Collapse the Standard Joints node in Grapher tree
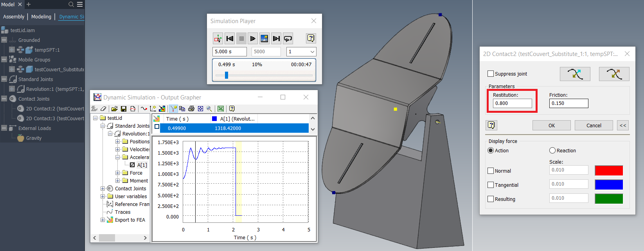Viewport: 644px width, 251px height. click(x=103, y=126)
